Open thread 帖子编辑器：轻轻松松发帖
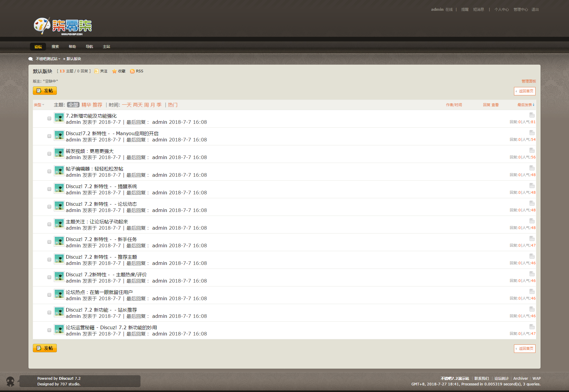This screenshot has height=392, width=569. [x=94, y=169]
